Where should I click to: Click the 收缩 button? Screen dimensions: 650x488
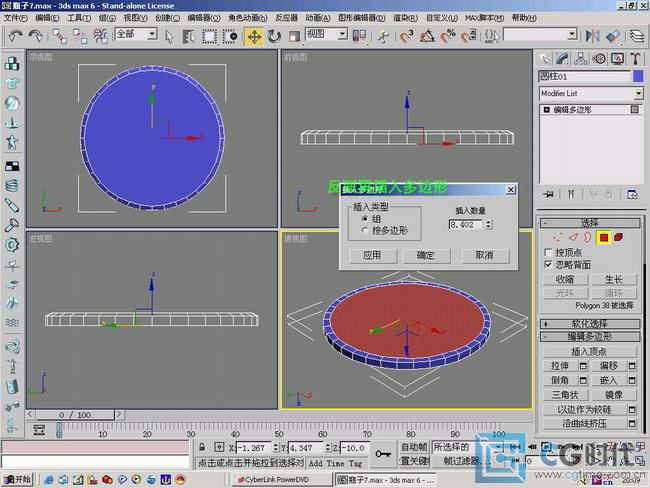565,279
